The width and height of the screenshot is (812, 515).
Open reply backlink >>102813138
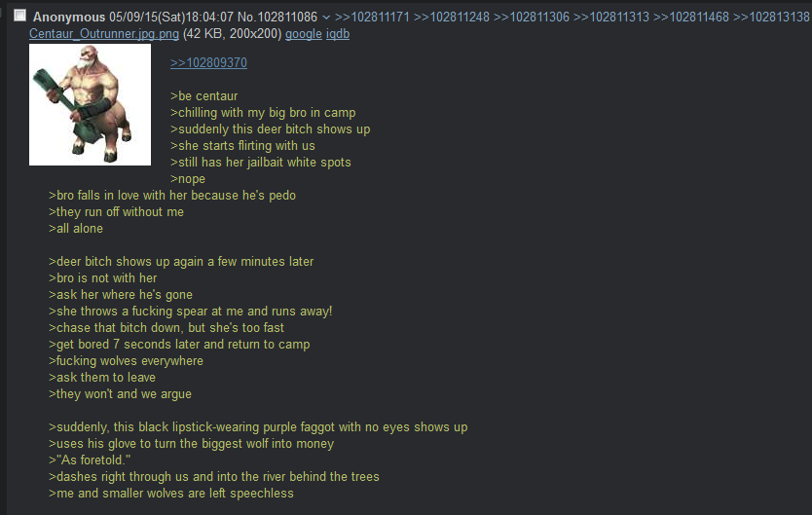click(771, 18)
